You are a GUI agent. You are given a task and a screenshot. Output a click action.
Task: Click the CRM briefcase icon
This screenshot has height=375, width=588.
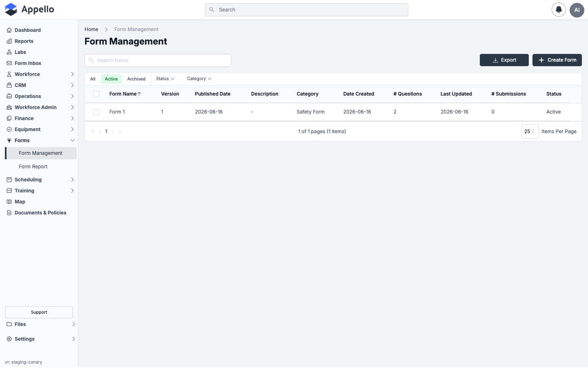[9, 85]
